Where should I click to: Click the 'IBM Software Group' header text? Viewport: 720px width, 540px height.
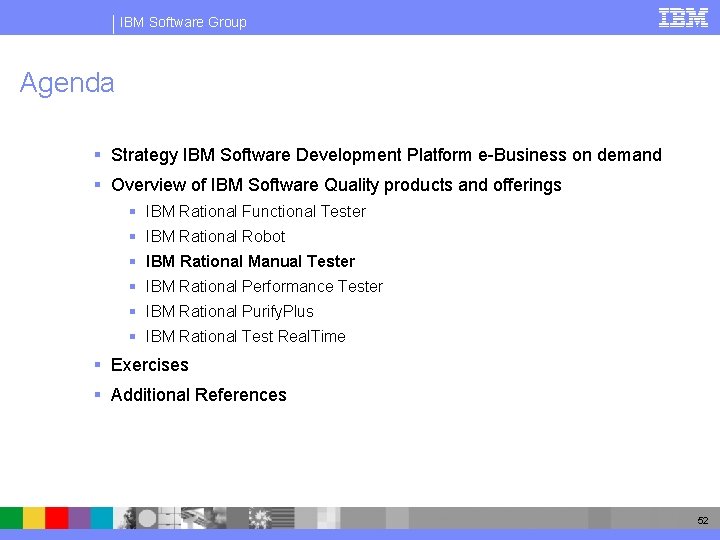point(183,22)
